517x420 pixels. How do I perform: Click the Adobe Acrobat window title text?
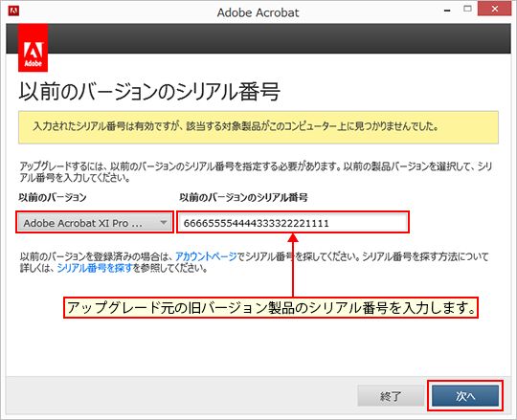point(258,12)
